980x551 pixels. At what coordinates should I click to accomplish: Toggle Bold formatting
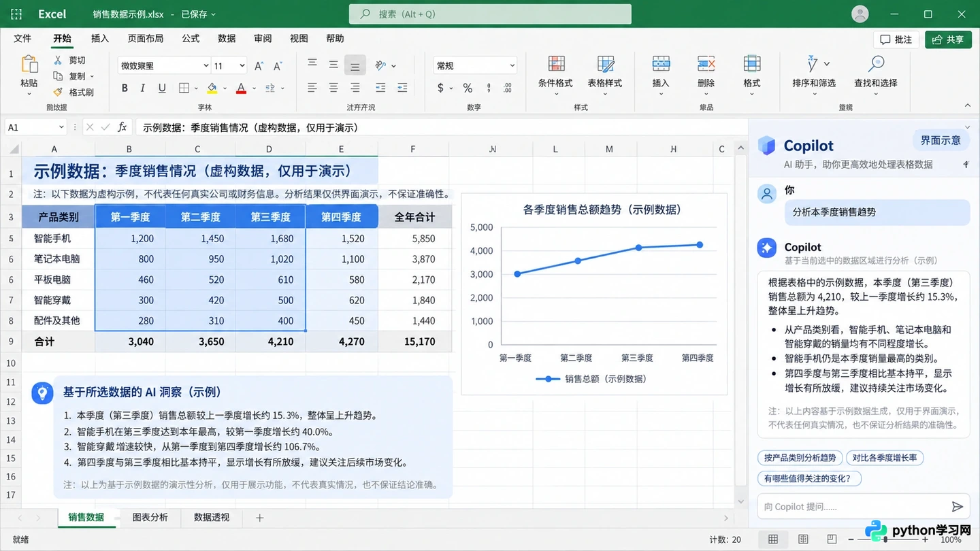click(x=125, y=88)
